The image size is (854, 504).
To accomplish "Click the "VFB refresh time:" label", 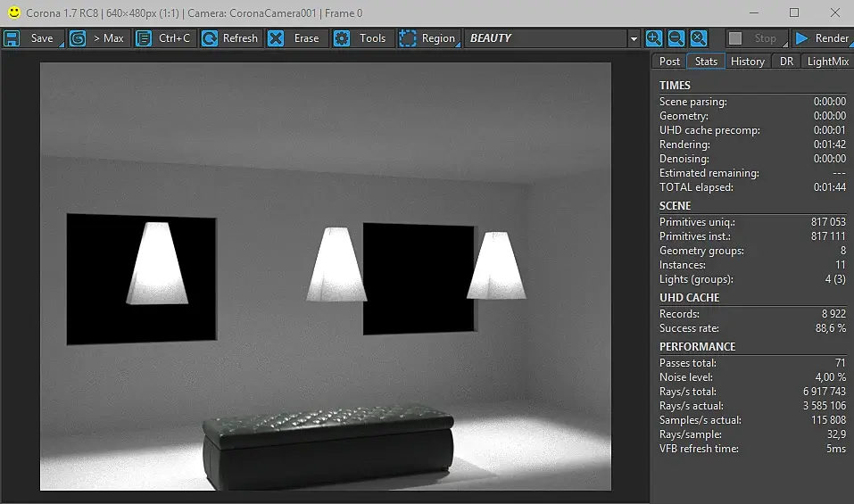I will [x=699, y=449].
